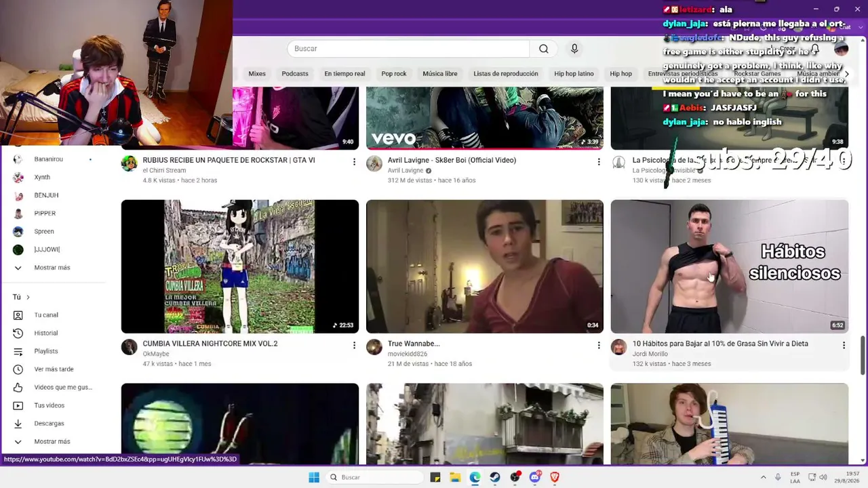Open File Explorer from the taskbar

point(455,477)
